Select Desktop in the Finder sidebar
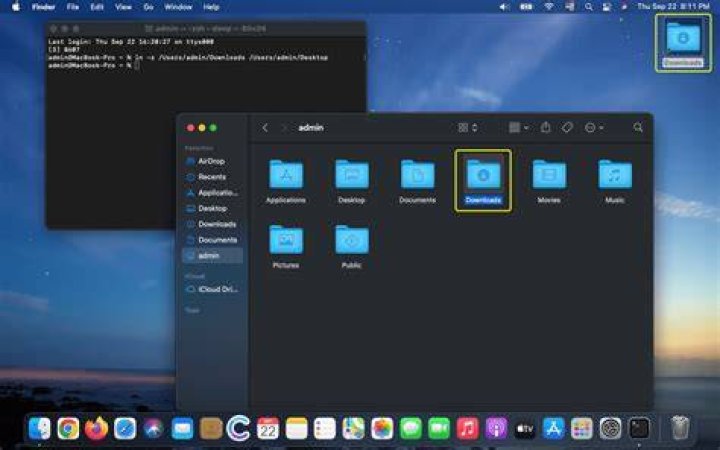Screen dimensions: 720x450 [x=213, y=208]
